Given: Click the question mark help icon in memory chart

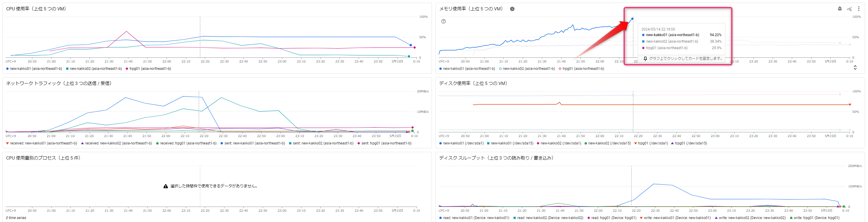Looking at the screenshot, I should click(443, 22).
